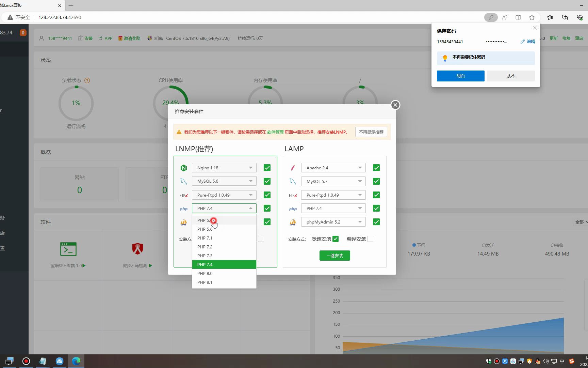Screen dimensions: 588x368
Task: Click the notebook taskbar icon
Action: [x=43, y=361]
